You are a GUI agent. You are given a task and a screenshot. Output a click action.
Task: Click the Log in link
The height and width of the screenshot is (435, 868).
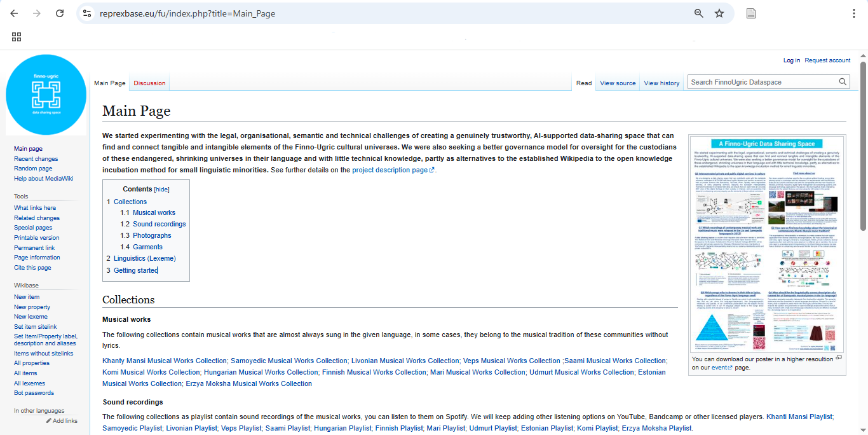(x=792, y=60)
